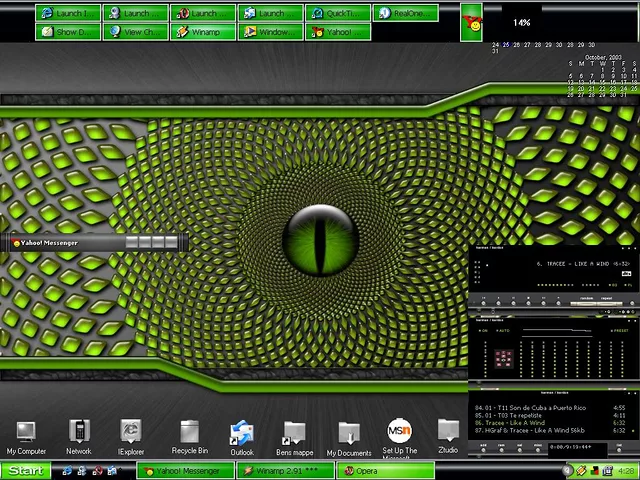Open the equalizer PRESET menu

pos(620,330)
